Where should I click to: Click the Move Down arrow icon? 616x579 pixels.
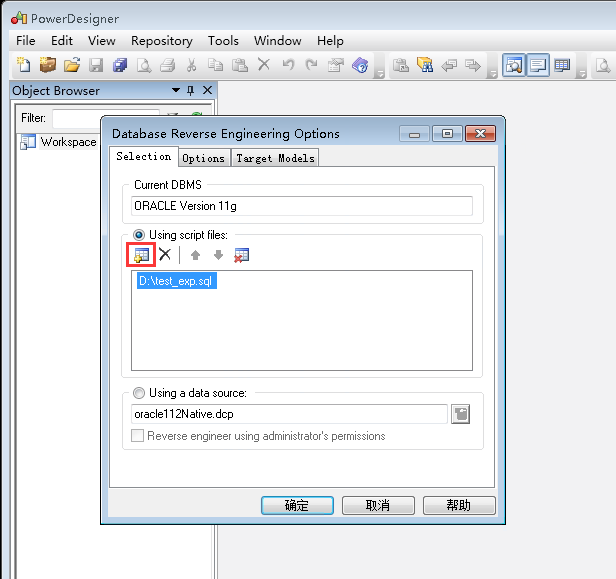pos(218,255)
